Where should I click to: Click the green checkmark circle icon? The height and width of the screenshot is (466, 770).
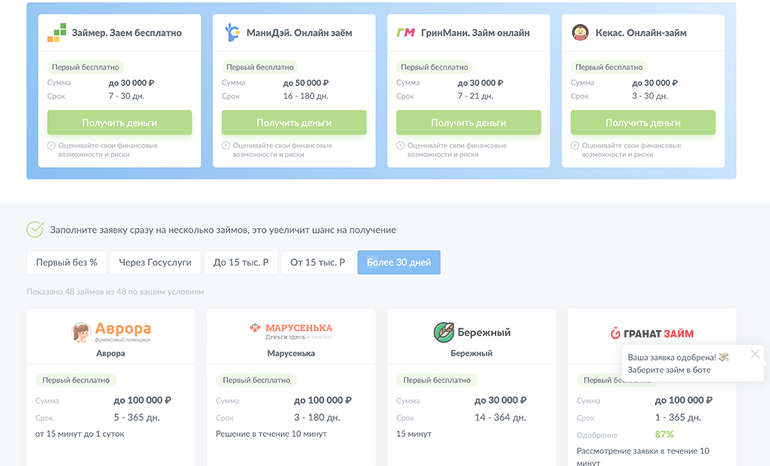(x=35, y=229)
